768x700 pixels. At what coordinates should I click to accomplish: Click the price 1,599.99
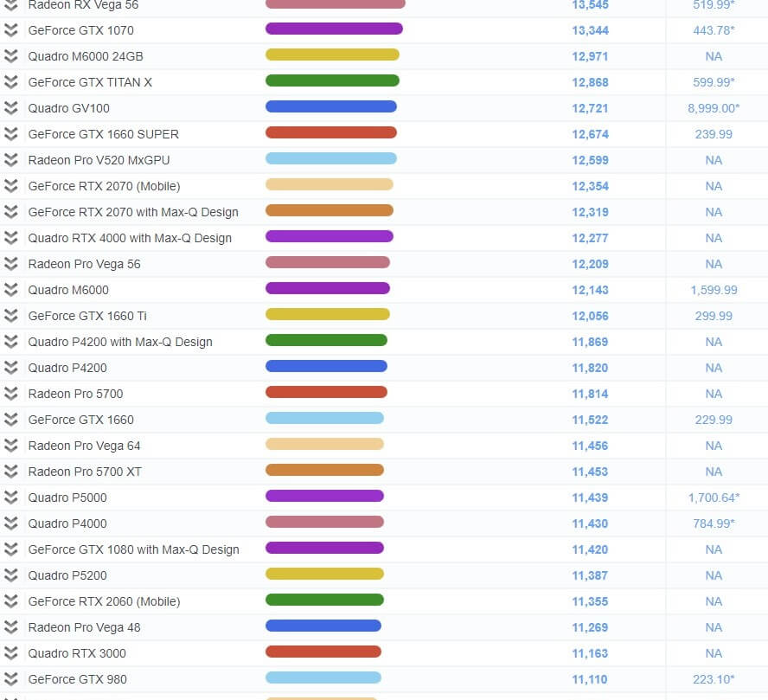(x=714, y=290)
